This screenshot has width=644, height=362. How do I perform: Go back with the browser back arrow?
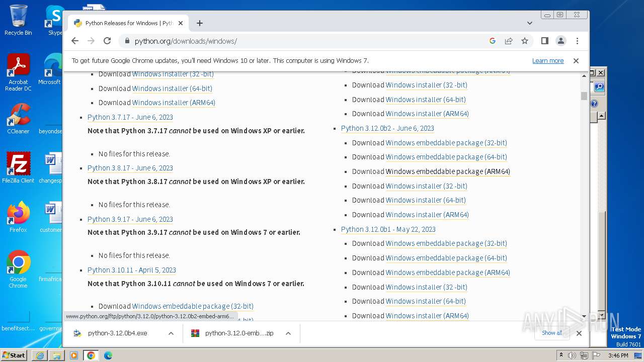[x=75, y=41]
